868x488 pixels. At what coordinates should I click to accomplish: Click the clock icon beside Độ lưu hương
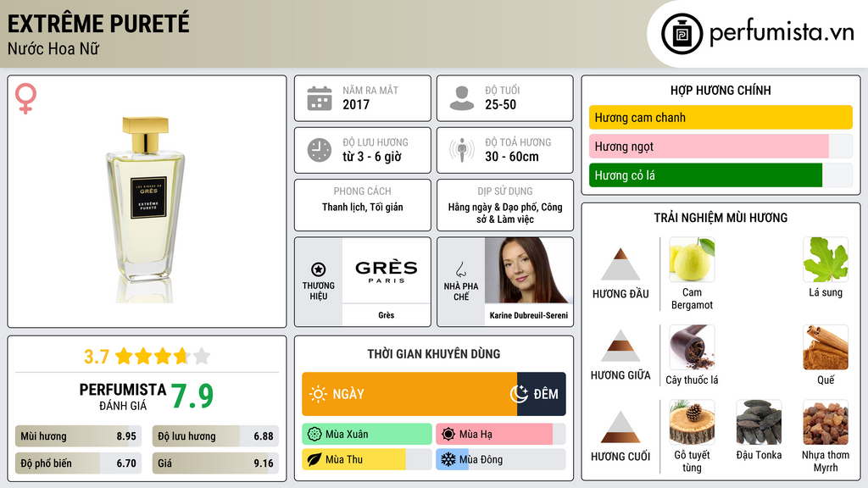(320, 150)
